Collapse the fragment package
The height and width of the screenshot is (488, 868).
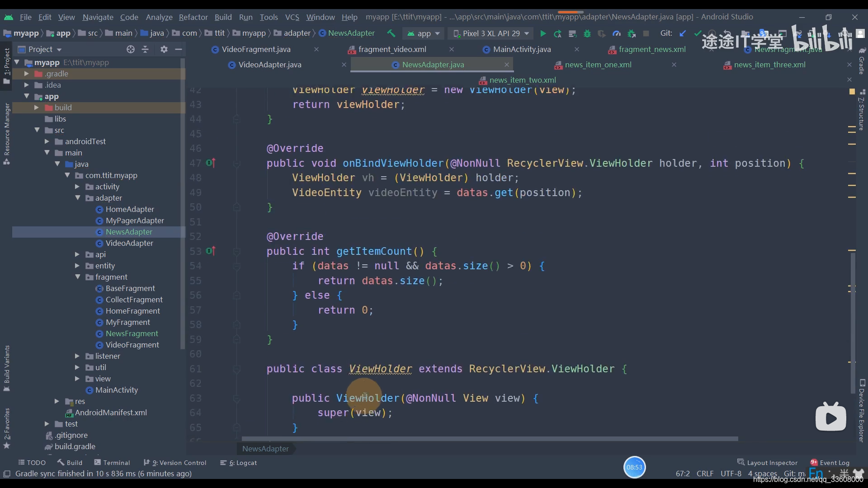78,277
